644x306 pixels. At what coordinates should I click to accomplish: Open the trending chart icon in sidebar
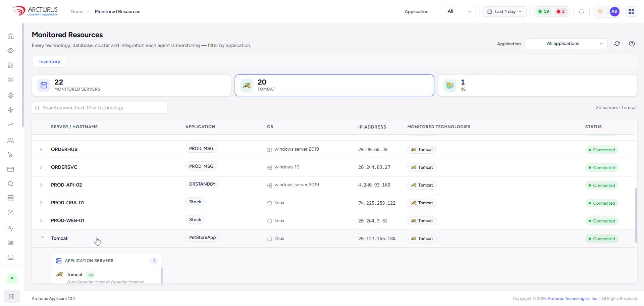point(11,124)
